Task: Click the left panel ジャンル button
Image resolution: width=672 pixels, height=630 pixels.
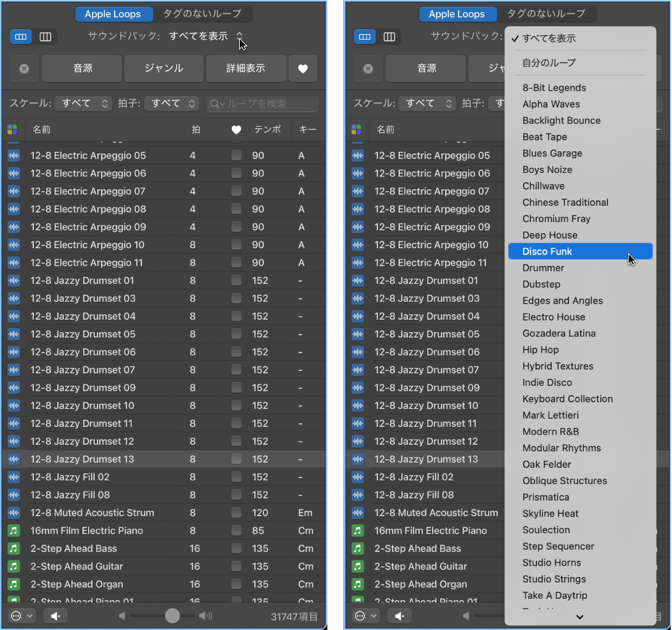Action: pyautogui.click(x=164, y=69)
